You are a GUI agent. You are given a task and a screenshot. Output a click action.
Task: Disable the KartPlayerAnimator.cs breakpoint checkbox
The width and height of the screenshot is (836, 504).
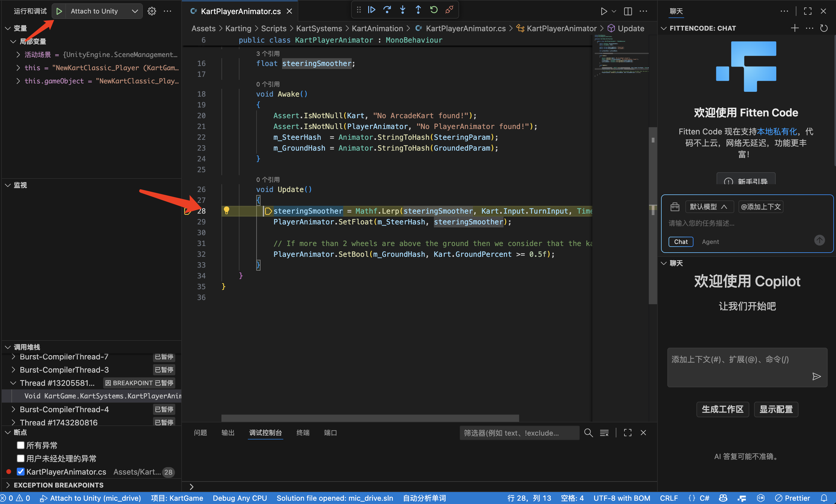(x=21, y=471)
